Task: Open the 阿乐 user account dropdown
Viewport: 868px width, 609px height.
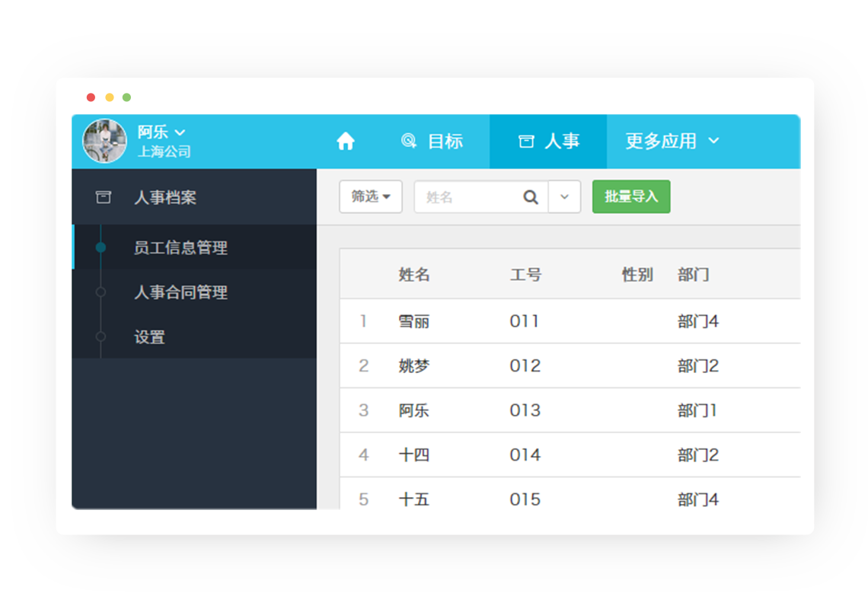Action: (161, 132)
